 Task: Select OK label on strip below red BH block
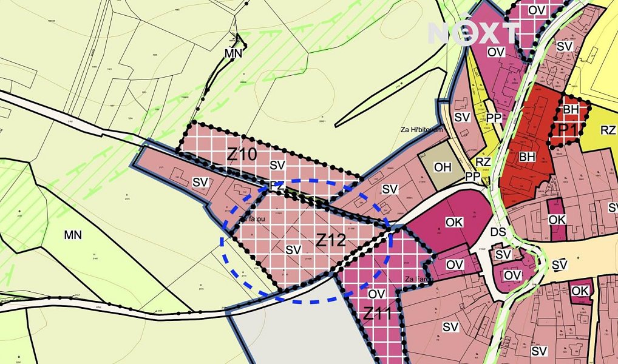tap(557, 220)
